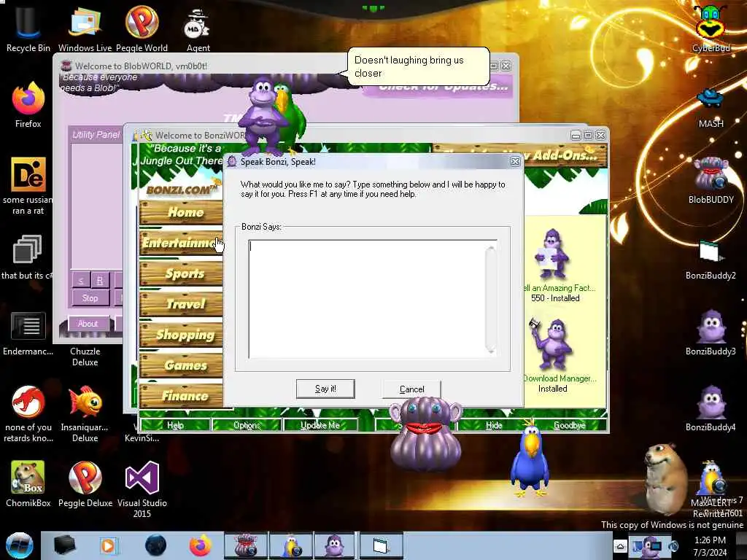Open the Sports section in BonziWORLD

click(x=182, y=273)
